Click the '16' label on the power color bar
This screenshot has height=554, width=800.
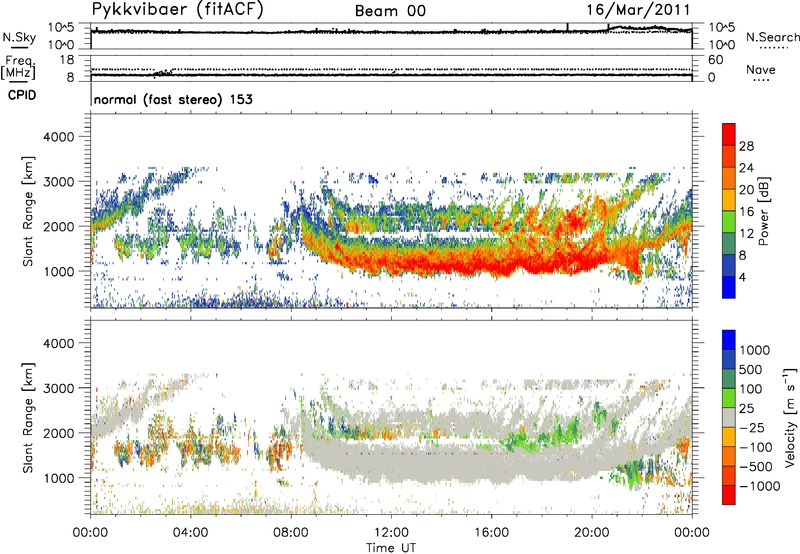[x=746, y=212]
